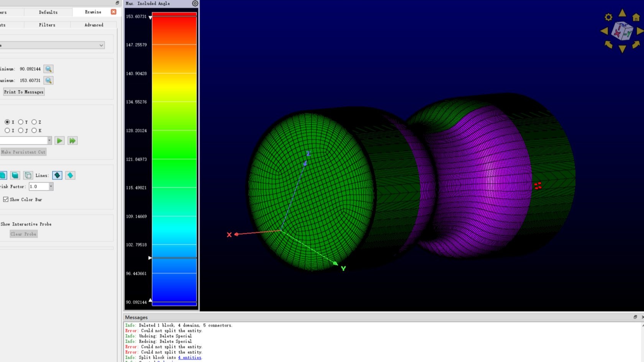Reset the view with the home icon
This screenshot has width=644, height=362.
click(636, 17)
